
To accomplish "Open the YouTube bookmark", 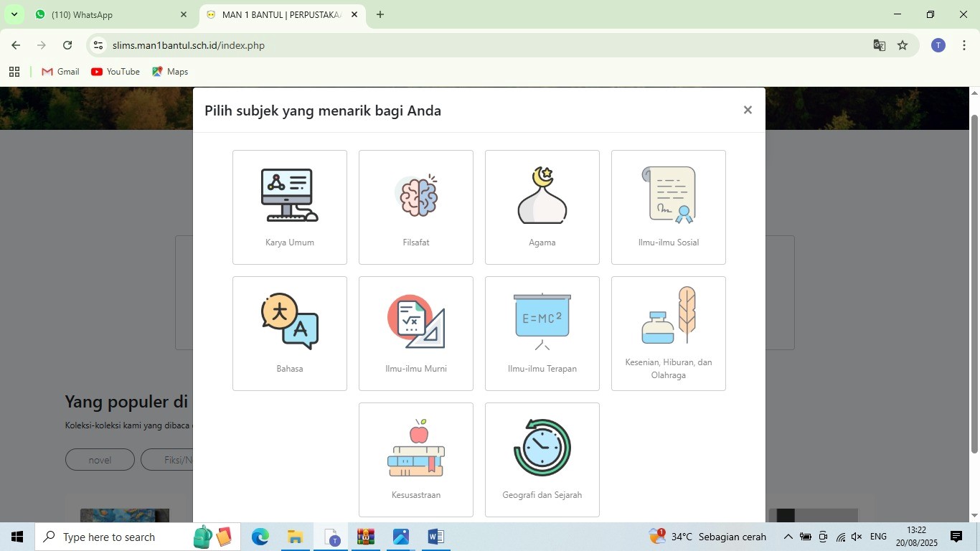I will (116, 72).
